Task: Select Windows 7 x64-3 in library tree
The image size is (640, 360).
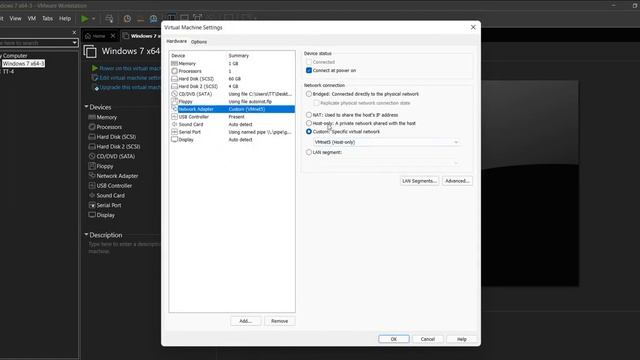Action: pos(23,64)
